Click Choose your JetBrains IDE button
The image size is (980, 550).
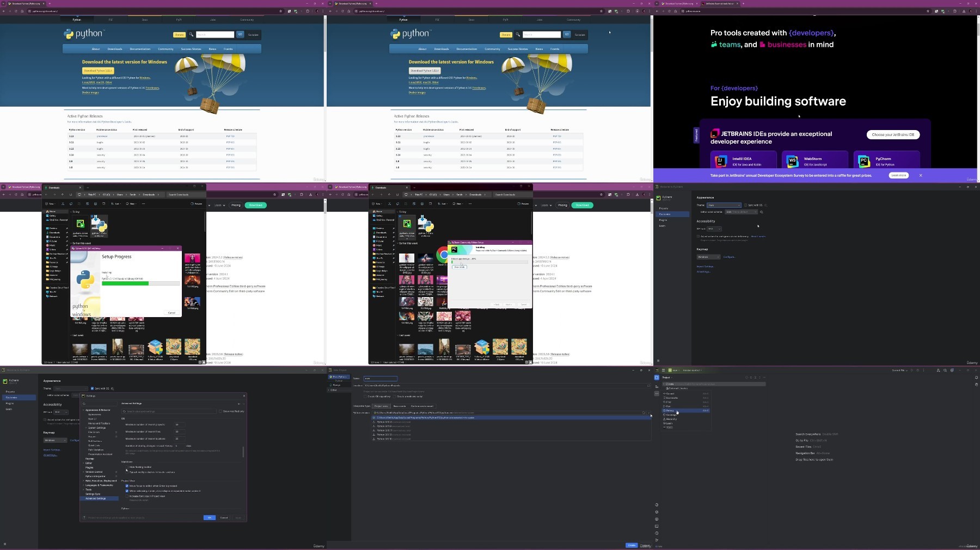pos(893,134)
